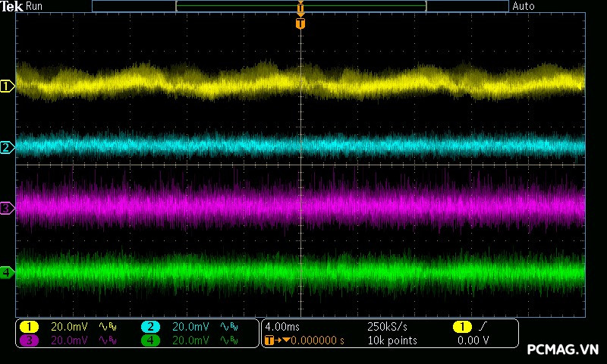
Task: Click the channel 3 magenta ground marker
Action: pos(7,208)
